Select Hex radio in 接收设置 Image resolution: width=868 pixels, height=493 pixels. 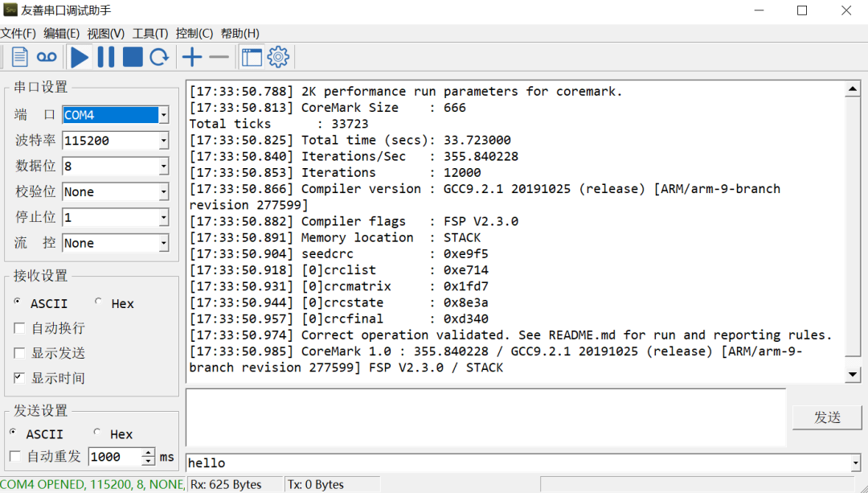click(99, 302)
